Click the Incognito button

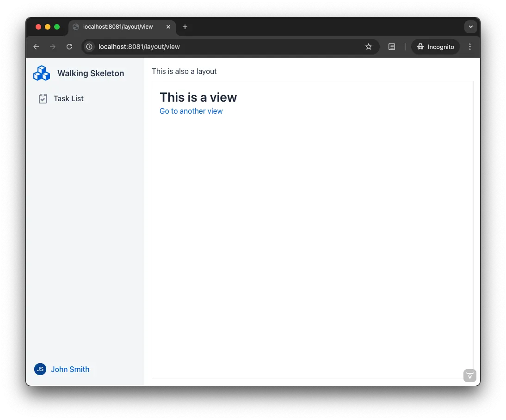click(x=435, y=47)
